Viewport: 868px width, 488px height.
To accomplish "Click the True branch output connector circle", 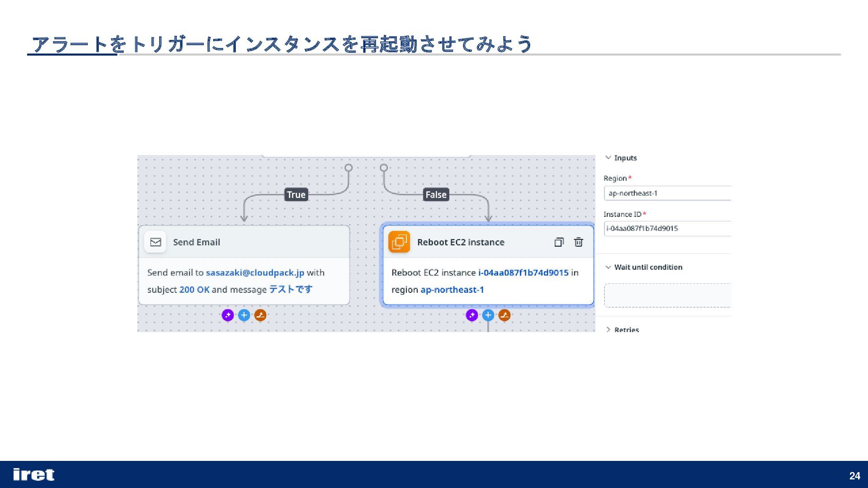I will [x=349, y=168].
